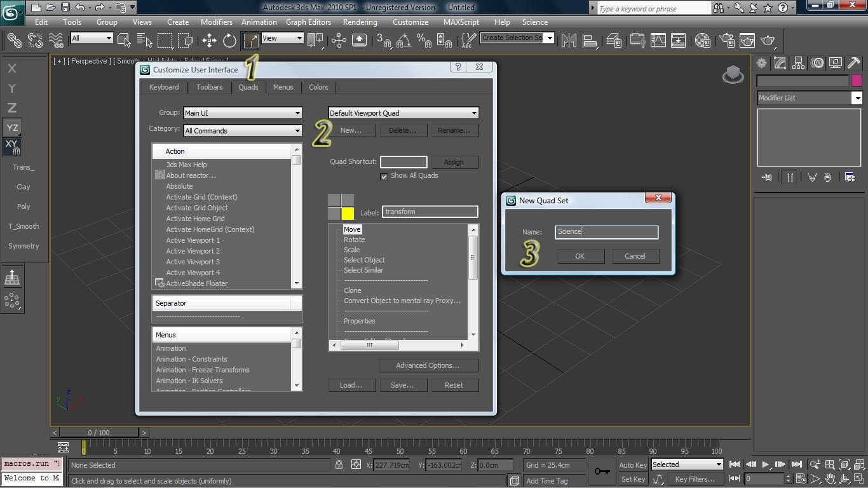Screen dimensions: 868x488
Task: Click the magenta object color swatch
Action: pyautogui.click(x=858, y=81)
